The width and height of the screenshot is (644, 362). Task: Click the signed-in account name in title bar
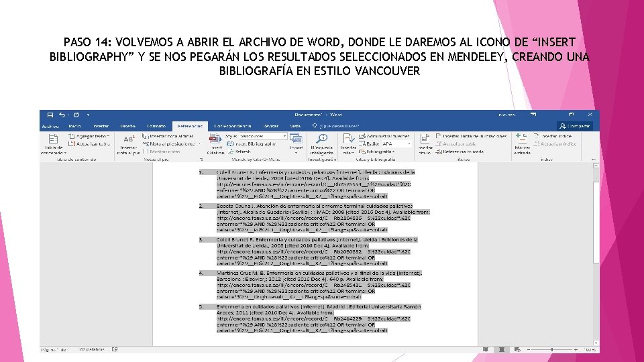[507, 115]
